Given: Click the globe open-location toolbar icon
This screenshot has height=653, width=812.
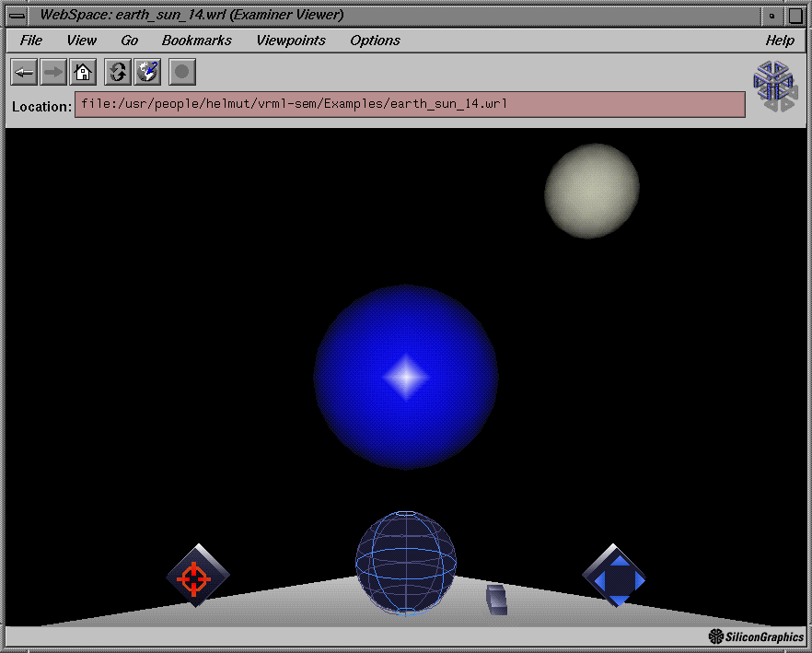Looking at the screenshot, I should coord(147,72).
